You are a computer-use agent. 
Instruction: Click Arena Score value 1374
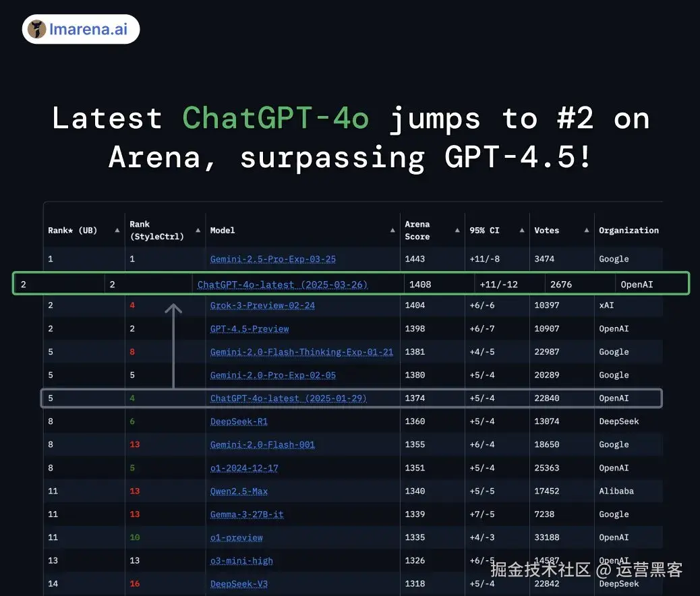[x=415, y=398]
